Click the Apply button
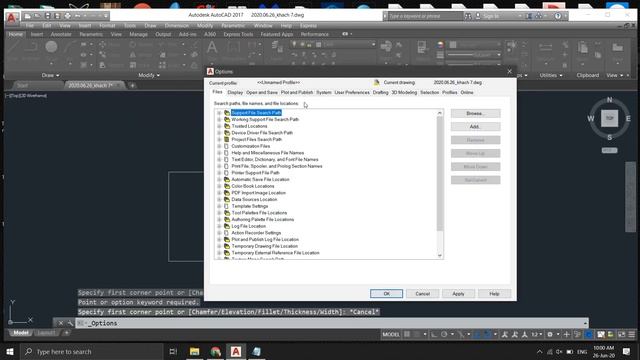The image size is (640, 360). pos(458,293)
